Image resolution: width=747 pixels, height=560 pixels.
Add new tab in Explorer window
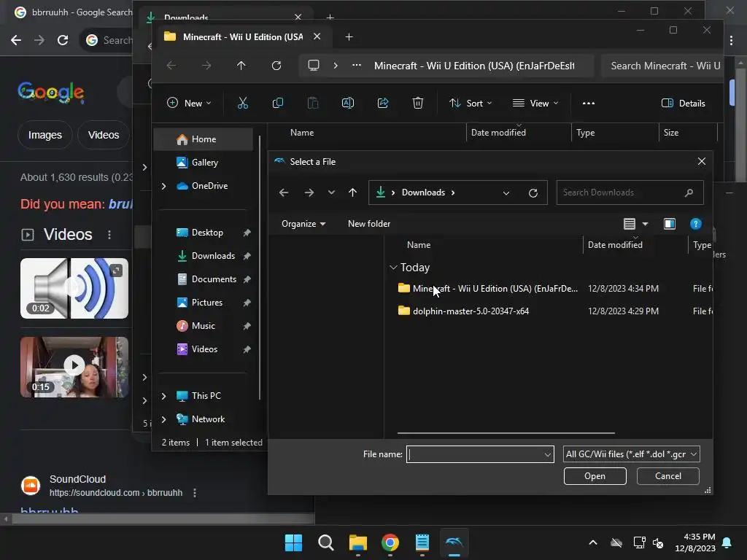349,36
